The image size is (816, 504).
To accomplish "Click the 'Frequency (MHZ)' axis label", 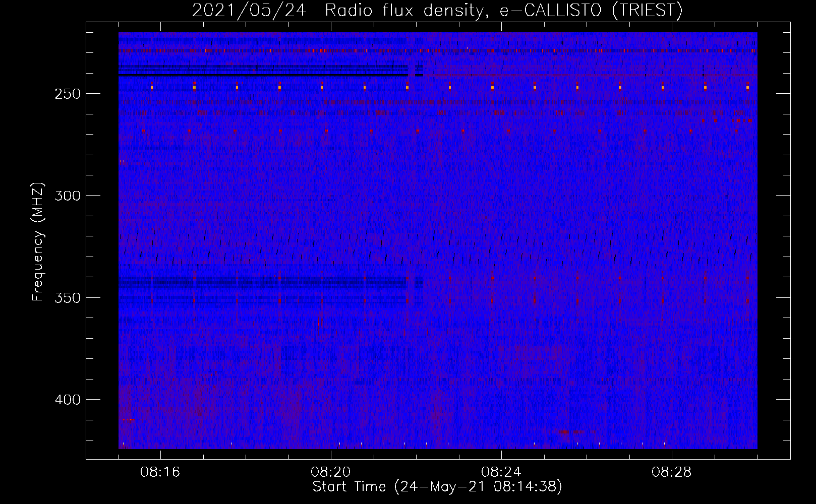I will click(38, 242).
